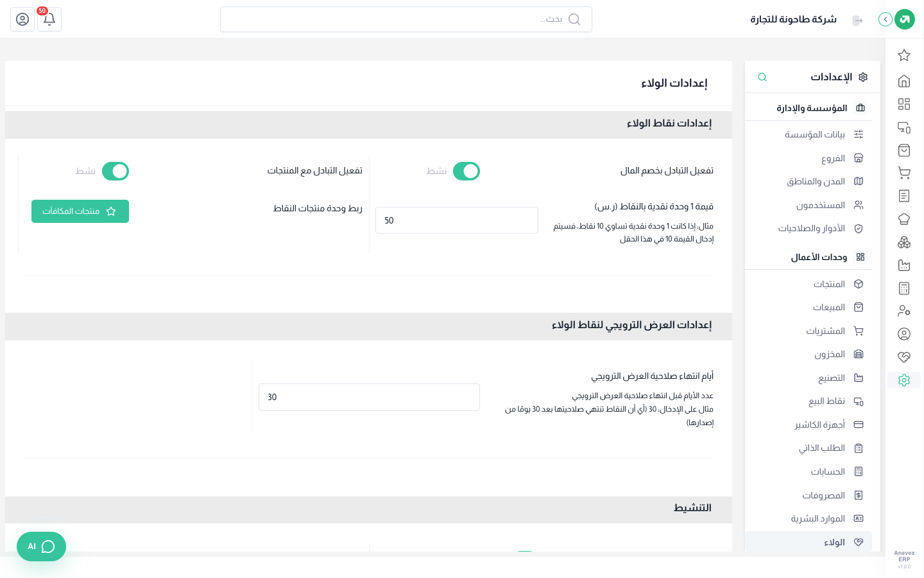The width and height of the screenshot is (924, 578).
Task: Open the user-with-gear icon in the icon rail
Action: [904, 311]
